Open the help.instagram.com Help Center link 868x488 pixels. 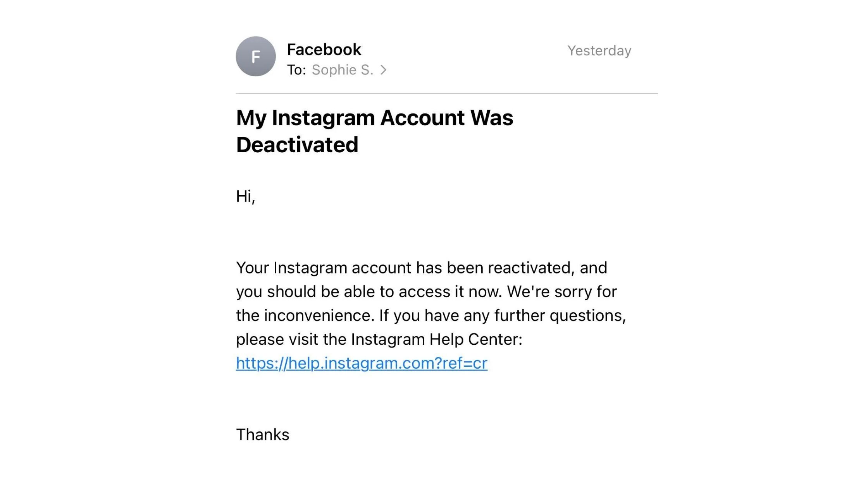click(362, 363)
